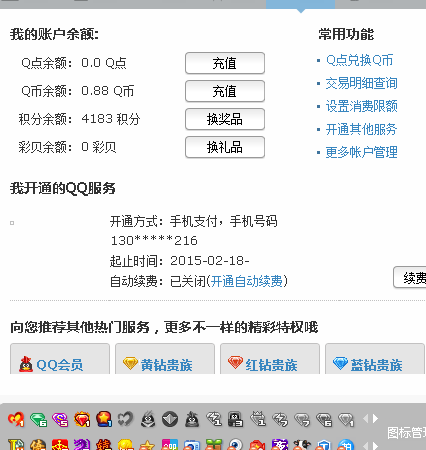Select the QQ会员 service tab
Image resolution: width=426 pixels, height=450 pixels.
pos(60,359)
